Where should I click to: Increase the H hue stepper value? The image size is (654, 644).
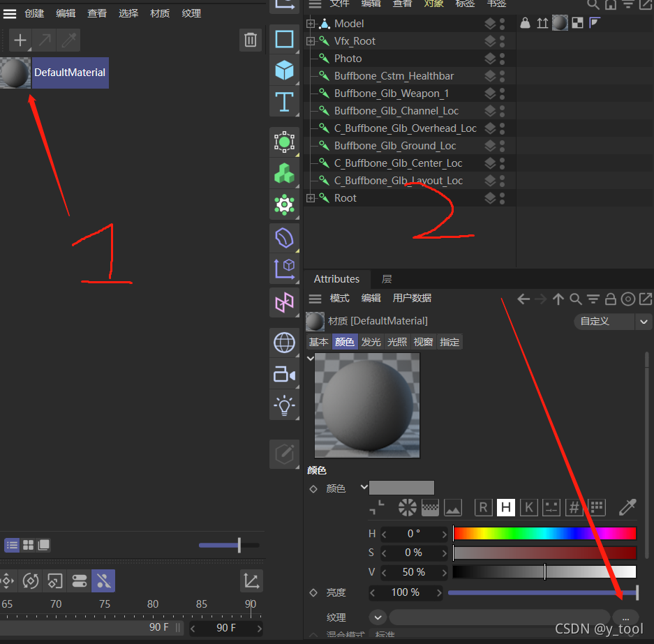tap(444, 534)
